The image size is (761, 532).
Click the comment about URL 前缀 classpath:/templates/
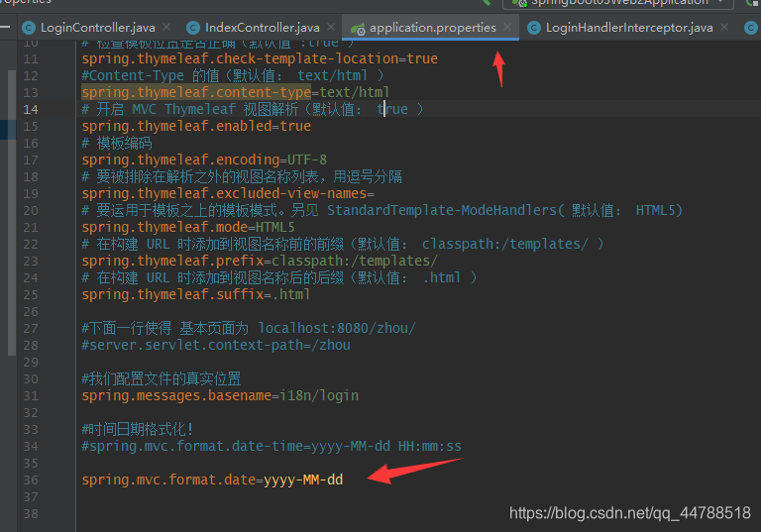tap(343, 244)
